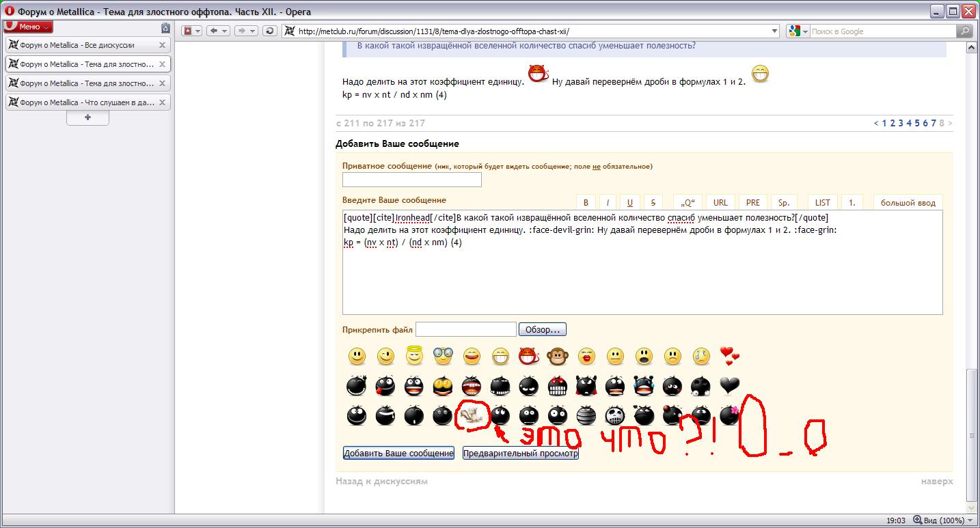
Task: Reload the page with refresh icon
Action: [x=270, y=31]
